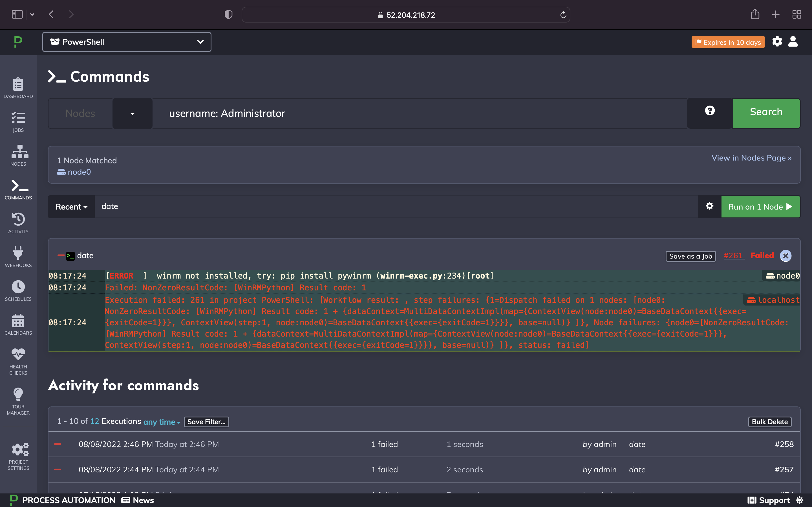Click the command input field containing date

pyautogui.click(x=396, y=206)
